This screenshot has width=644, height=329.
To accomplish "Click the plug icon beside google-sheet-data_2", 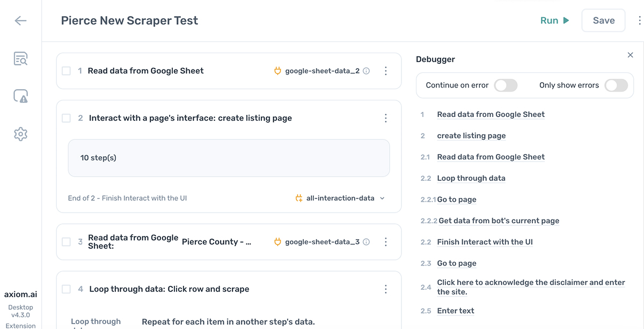I will [x=277, y=71].
